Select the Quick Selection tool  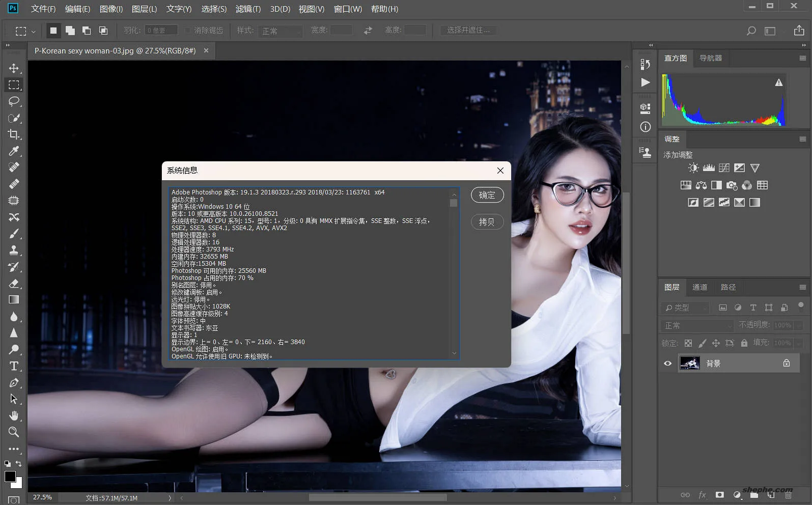pos(14,118)
